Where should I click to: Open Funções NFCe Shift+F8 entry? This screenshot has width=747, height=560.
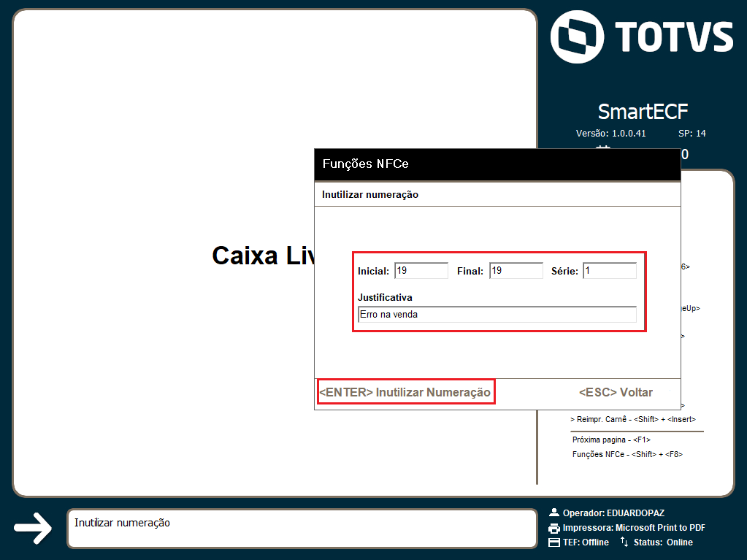(627, 454)
